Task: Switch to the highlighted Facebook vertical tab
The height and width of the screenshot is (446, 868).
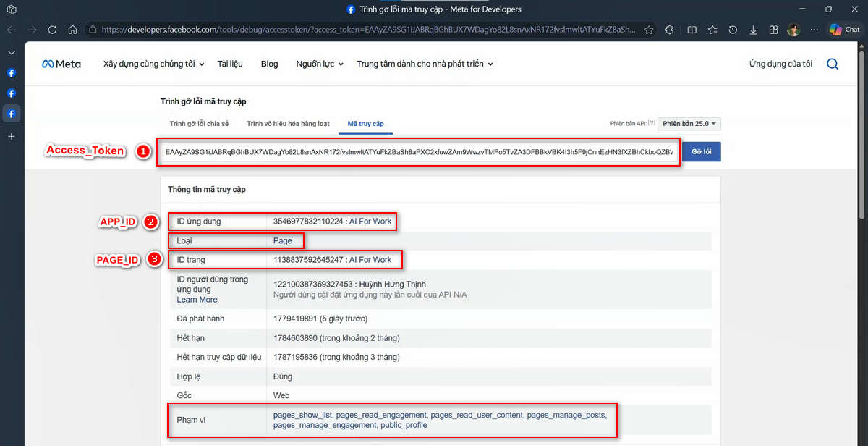Action: 11,114
